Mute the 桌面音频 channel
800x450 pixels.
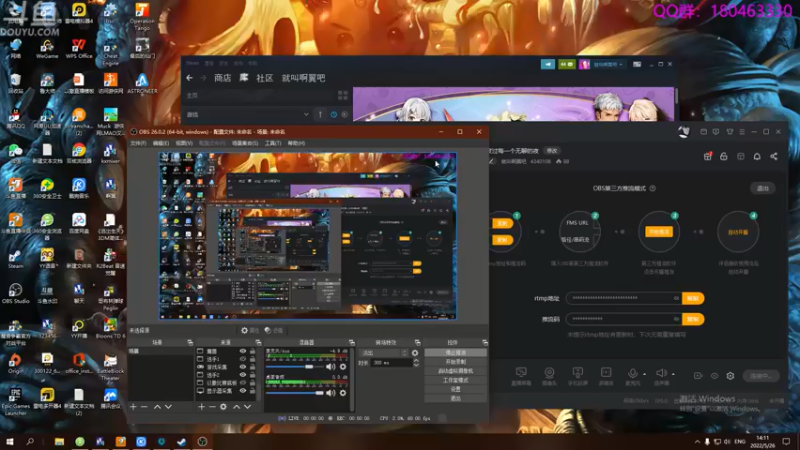331,393
